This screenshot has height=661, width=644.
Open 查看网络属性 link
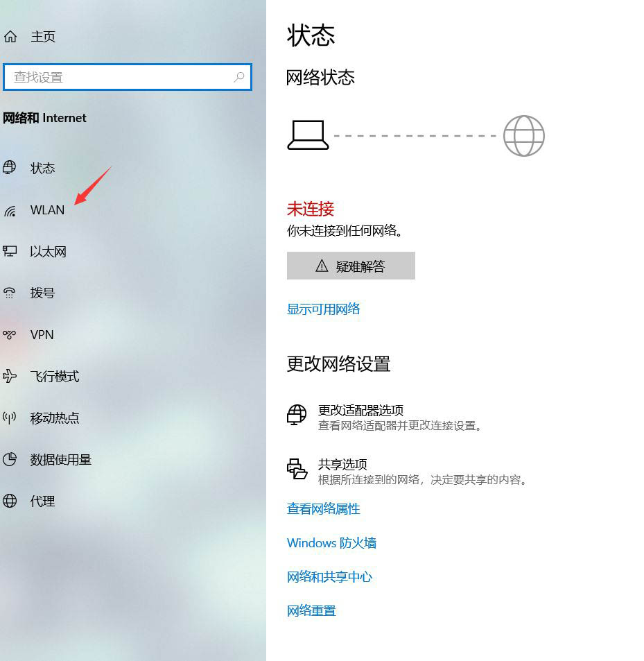[324, 509]
